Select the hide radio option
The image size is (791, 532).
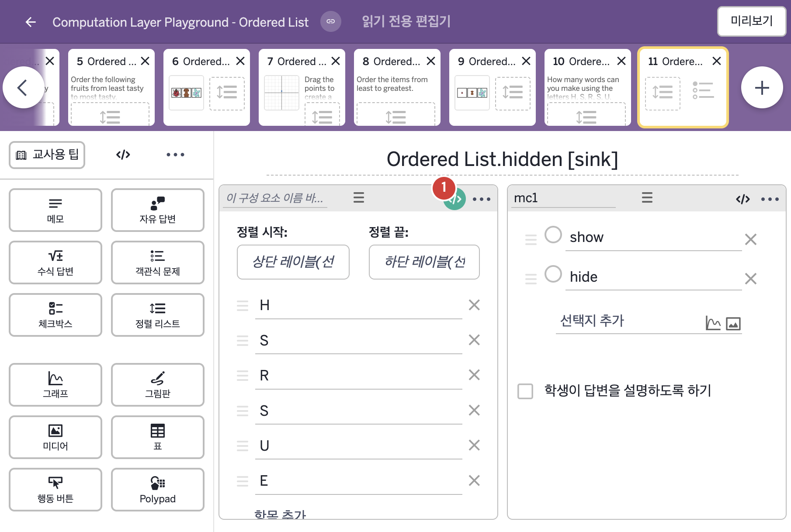pos(553,274)
